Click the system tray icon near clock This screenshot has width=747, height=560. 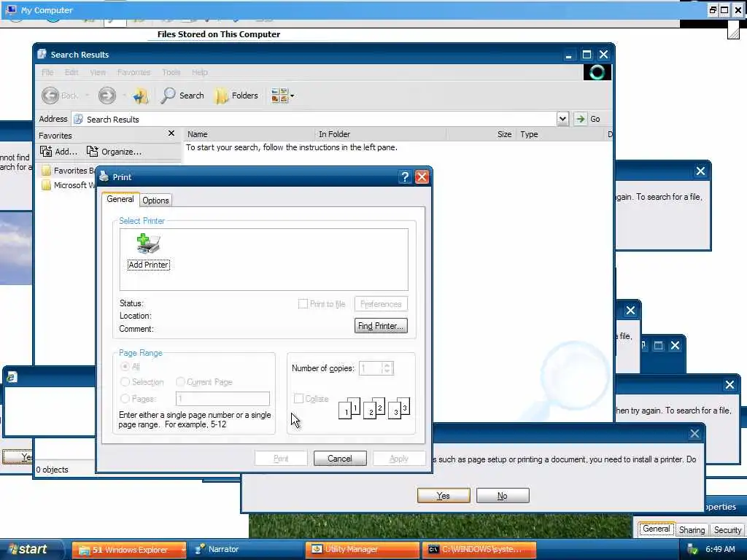693,550
